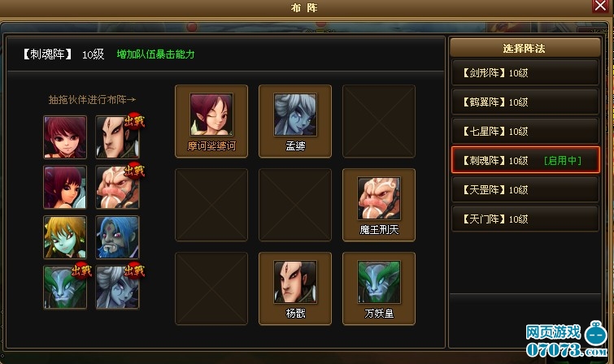Switch to 【鹤翼阵】 formation
Image resolution: width=614 pixels, height=364 pixels.
525,102
